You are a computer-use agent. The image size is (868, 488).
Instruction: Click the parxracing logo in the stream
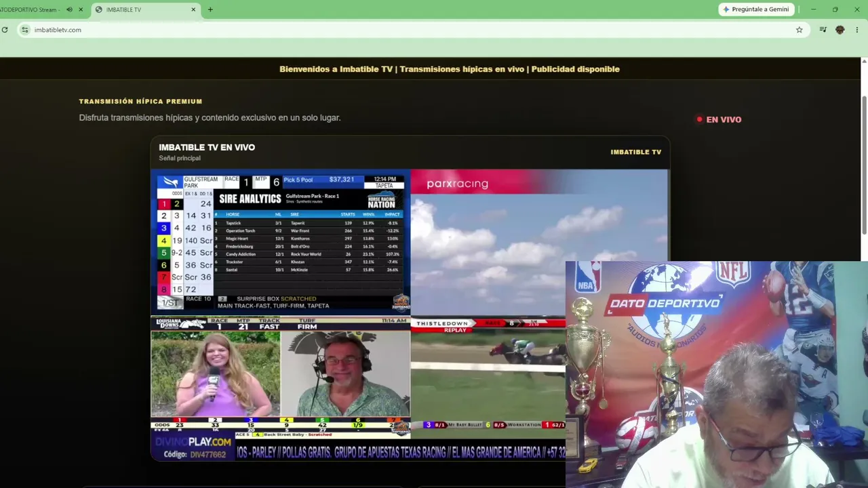(x=457, y=184)
